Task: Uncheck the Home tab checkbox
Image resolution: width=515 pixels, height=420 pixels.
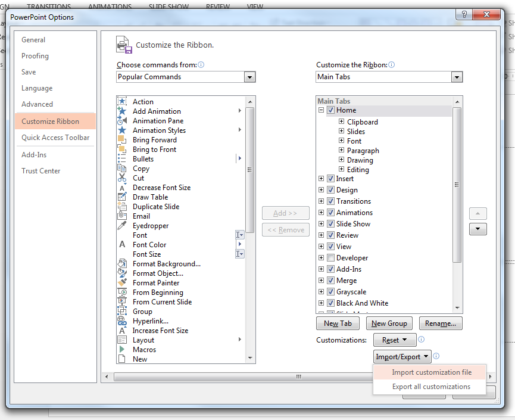Action: click(331, 110)
